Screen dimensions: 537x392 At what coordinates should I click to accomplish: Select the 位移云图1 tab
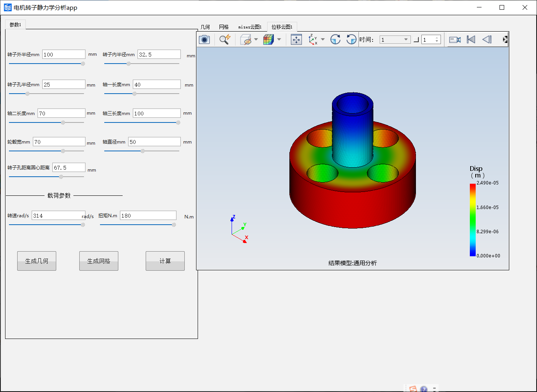pos(282,27)
